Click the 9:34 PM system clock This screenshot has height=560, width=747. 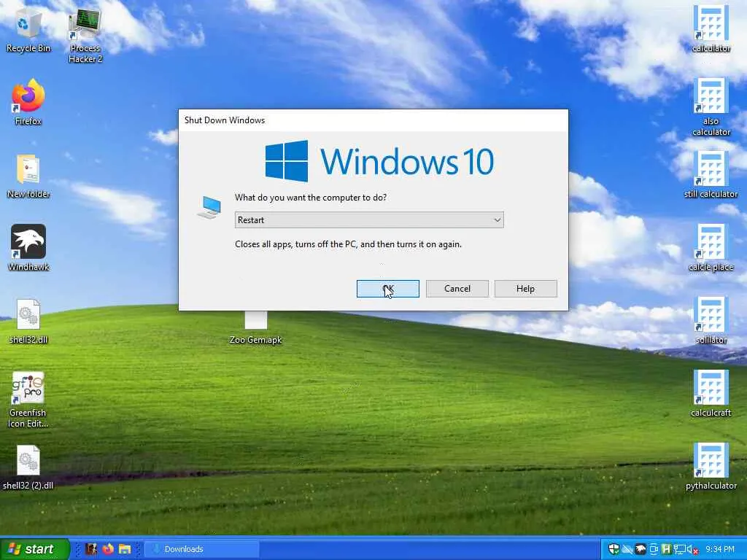pos(720,549)
